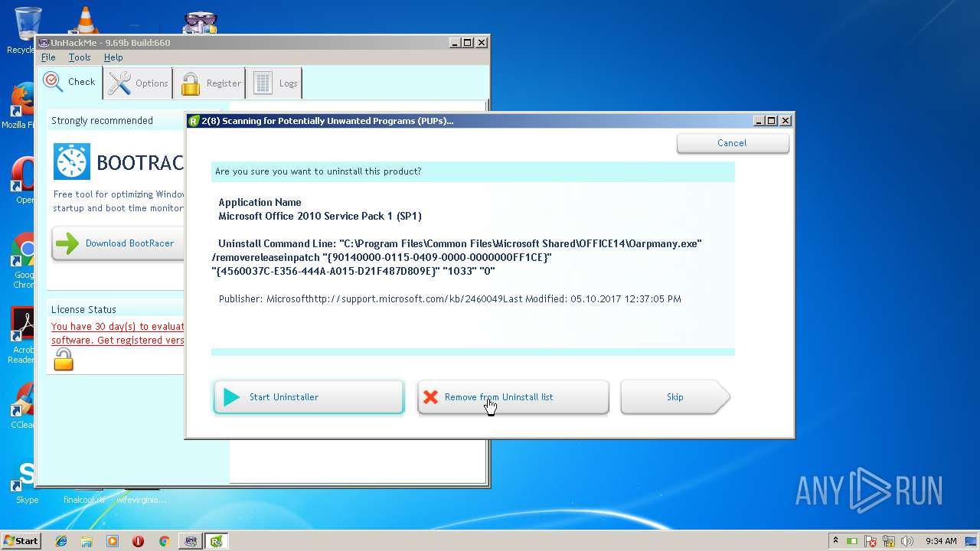Click the padlock icon on the Register tab
Viewport: 980px width, 551px height.
pyautogui.click(x=190, y=83)
